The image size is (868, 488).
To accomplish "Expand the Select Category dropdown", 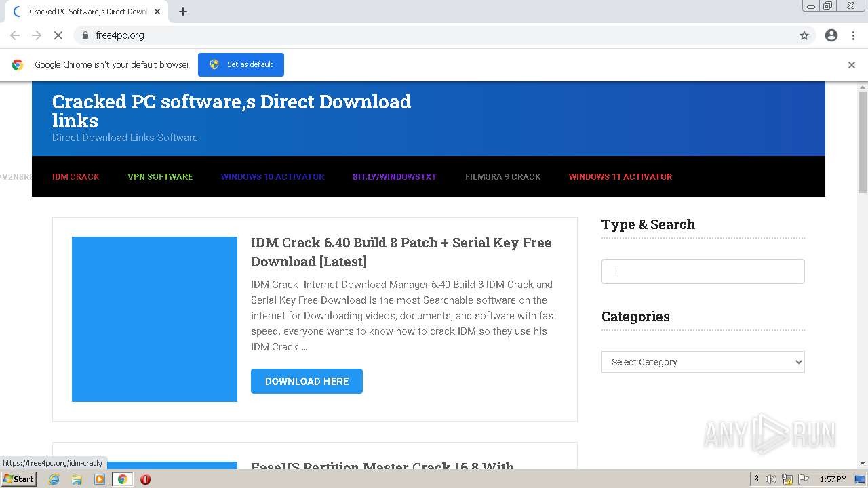I will 703,362.
